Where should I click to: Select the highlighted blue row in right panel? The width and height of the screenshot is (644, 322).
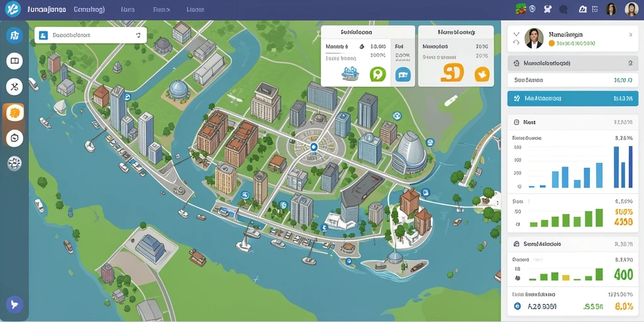[572, 99]
